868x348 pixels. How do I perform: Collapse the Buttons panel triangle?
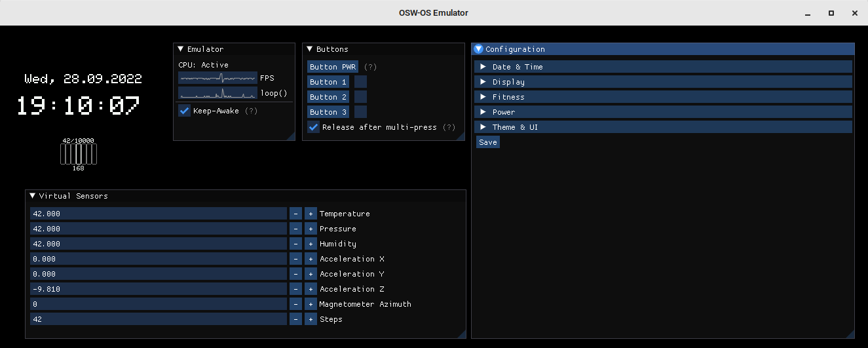(310, 49)
